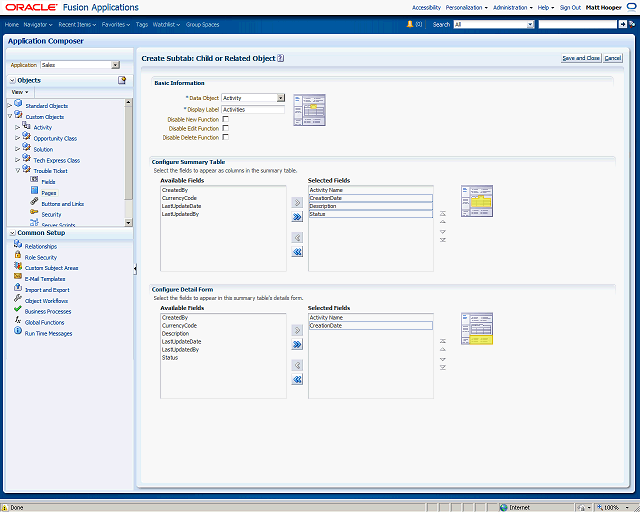Click the notifications bell icon

[x=410, y=24]
